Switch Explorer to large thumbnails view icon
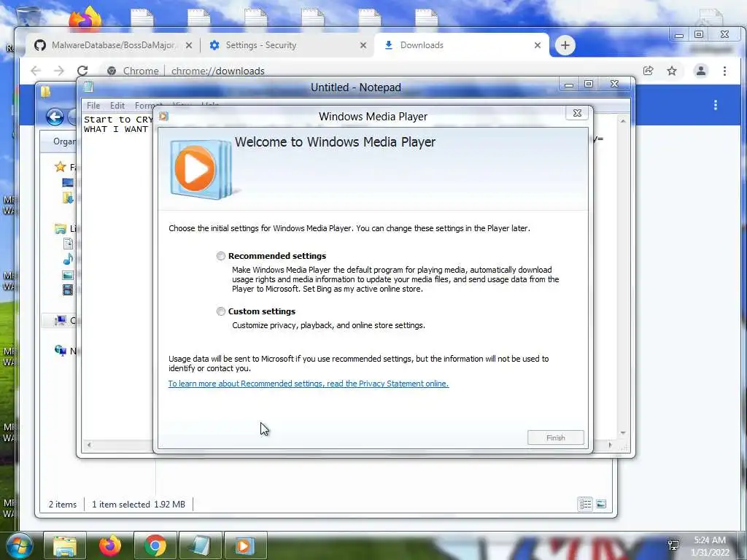The width and height of the screenshot is (747, 560). coord(601,504)
